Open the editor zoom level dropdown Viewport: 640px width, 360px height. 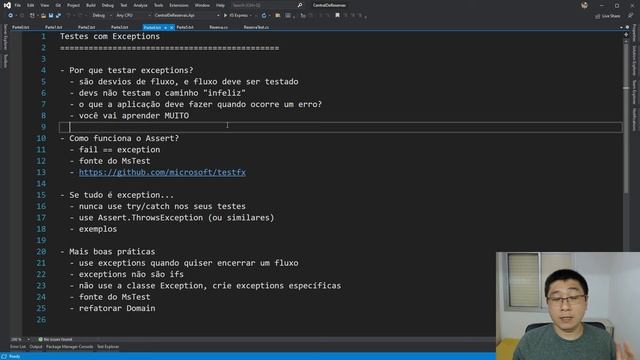[x=20, y=339]
